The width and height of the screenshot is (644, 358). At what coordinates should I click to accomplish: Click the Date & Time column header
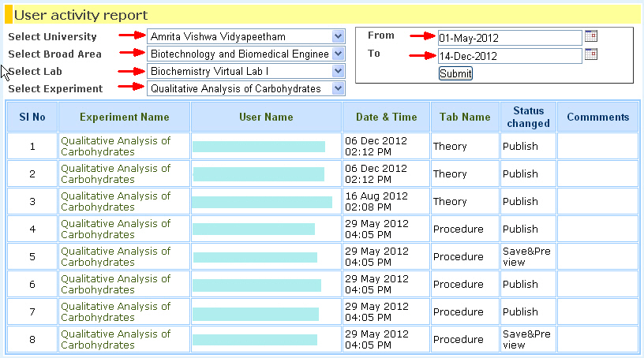pos(386,117)
